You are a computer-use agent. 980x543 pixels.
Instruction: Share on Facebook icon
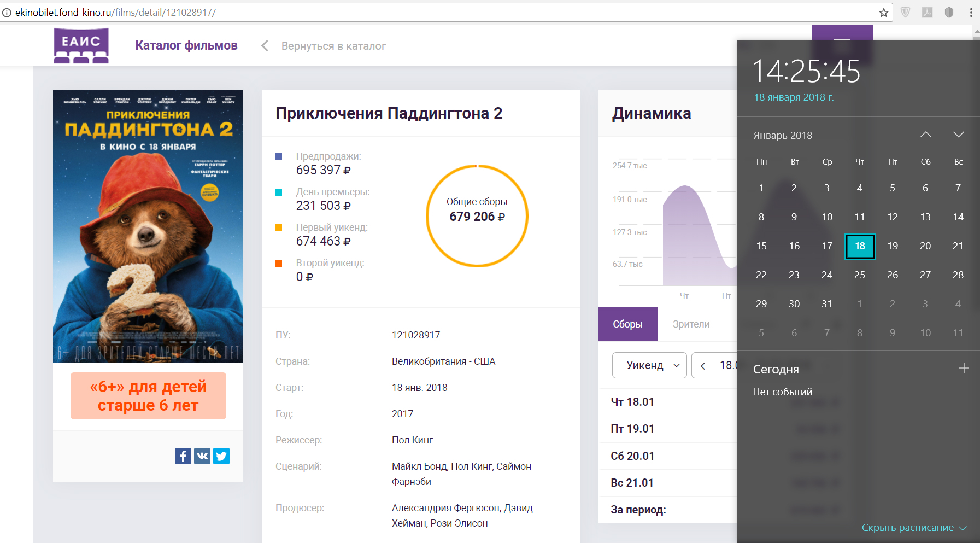183,456
